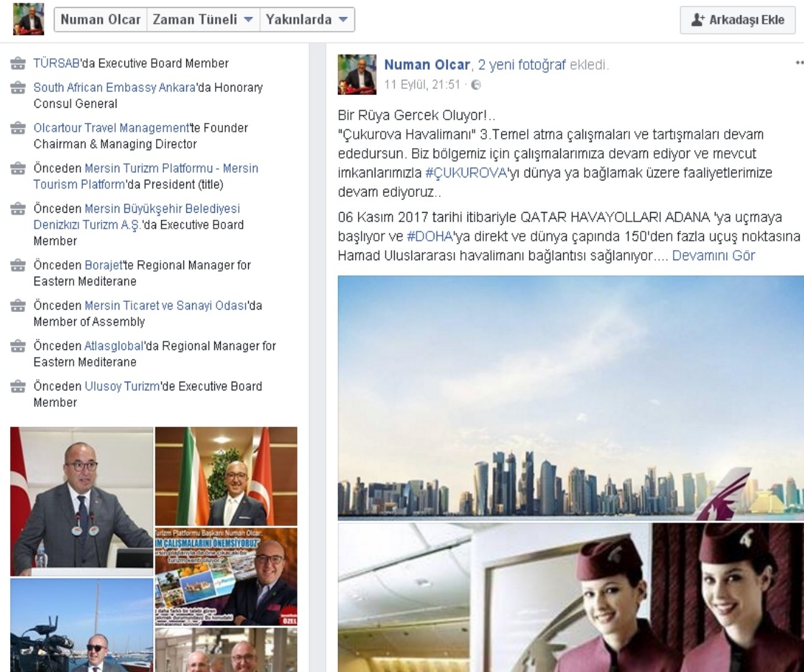Click briefcase icon beside Mersin Turizm Platformu
Viewport: 804px width, 672px height.
pyautogui.click(x=18, y=168)
